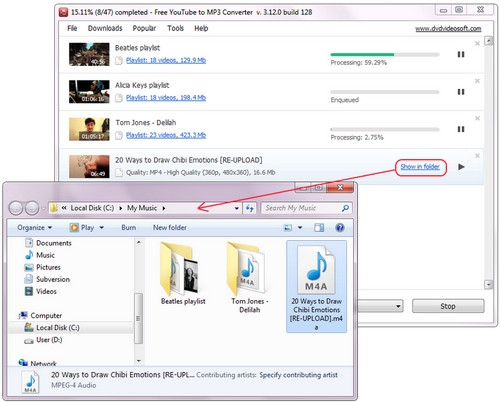Screen dimensions: 500x402
Task: Remove the Beatles playlist row with its X
Action: [x=477, y=43]
